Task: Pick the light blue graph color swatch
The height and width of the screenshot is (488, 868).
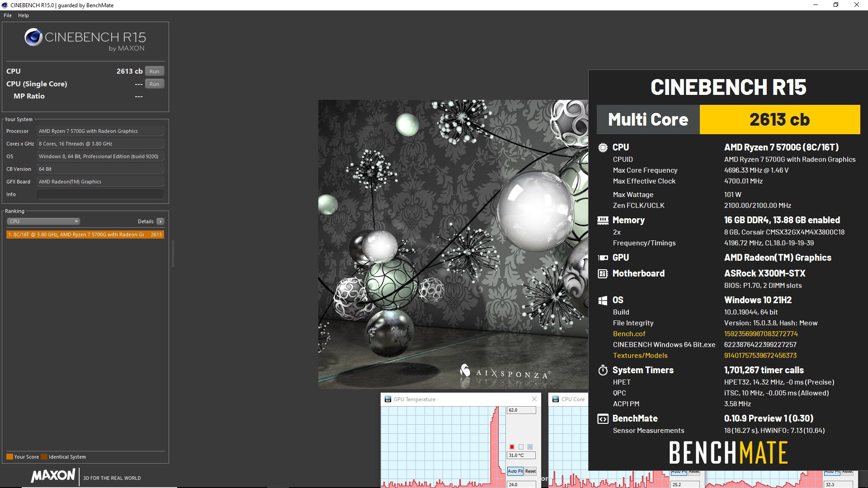Action: [530, 447]
